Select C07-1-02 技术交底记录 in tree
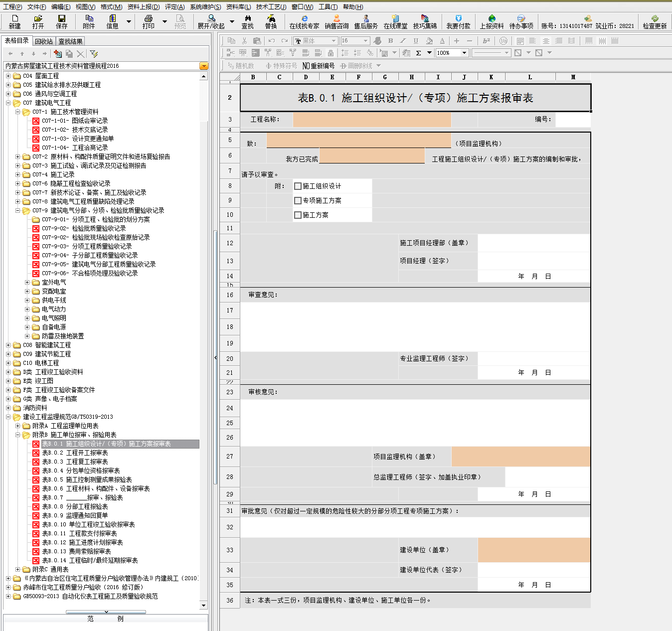This screenshot has width=672, height=631. click(75, 130)
